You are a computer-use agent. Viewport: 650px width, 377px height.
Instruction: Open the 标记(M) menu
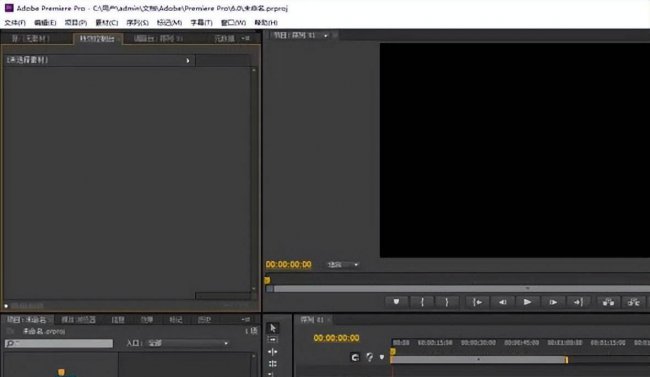169,22
